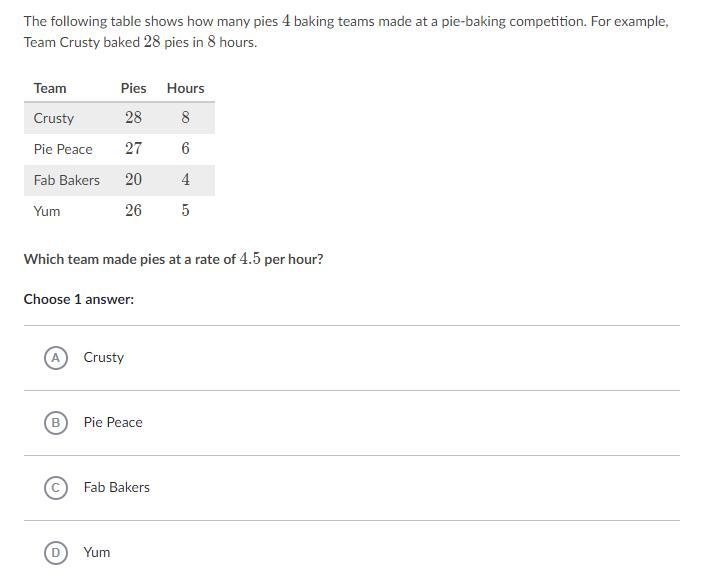
Task: Click the Team column header
Action: point(50,88)
